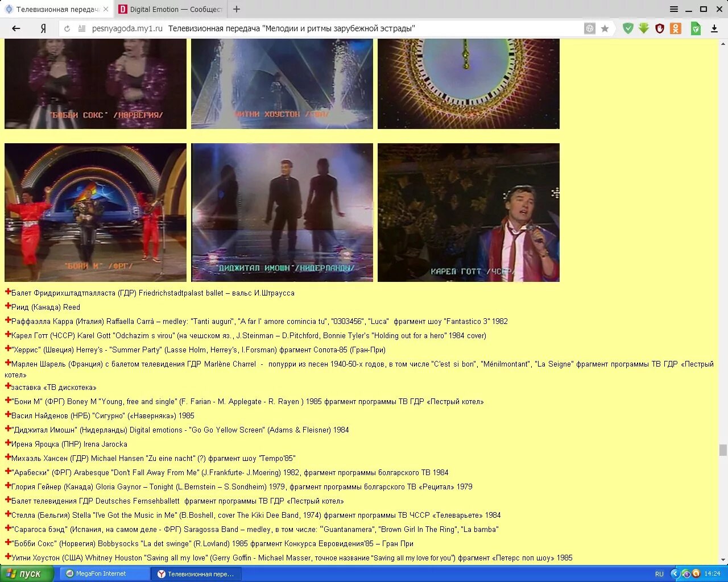Click red plus beside Карел Готт (ЧССР) row

pyautogui.click(x=8, y=335)
